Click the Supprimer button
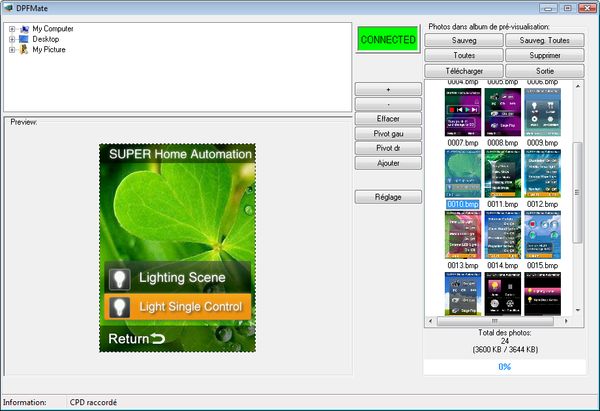Viewport: 600px width, 411px height. [545, 55]
